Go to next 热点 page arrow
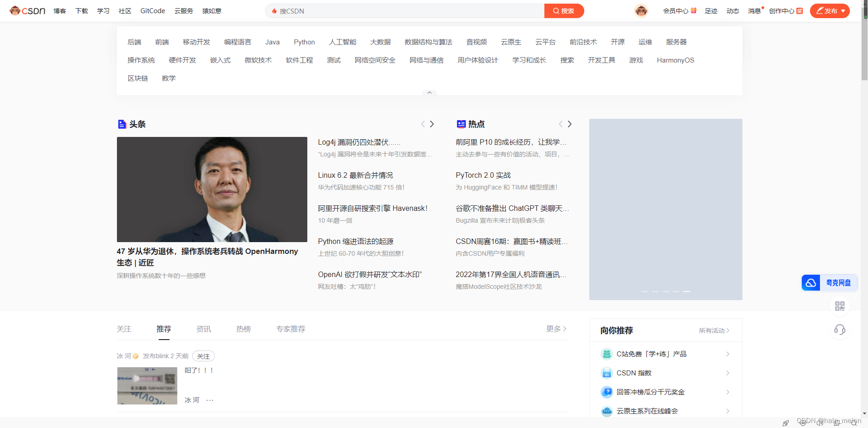 click(570, 124)
